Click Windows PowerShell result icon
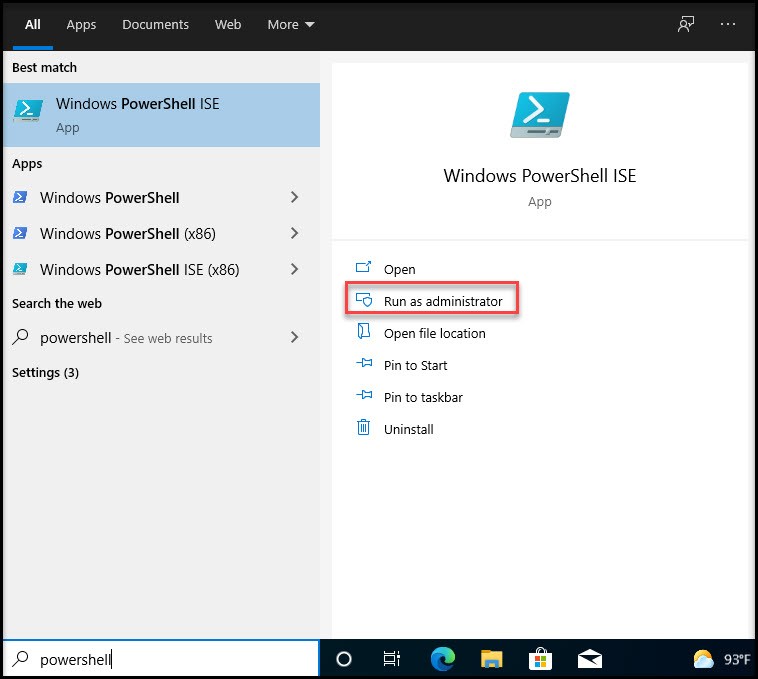 click(20, 197)
